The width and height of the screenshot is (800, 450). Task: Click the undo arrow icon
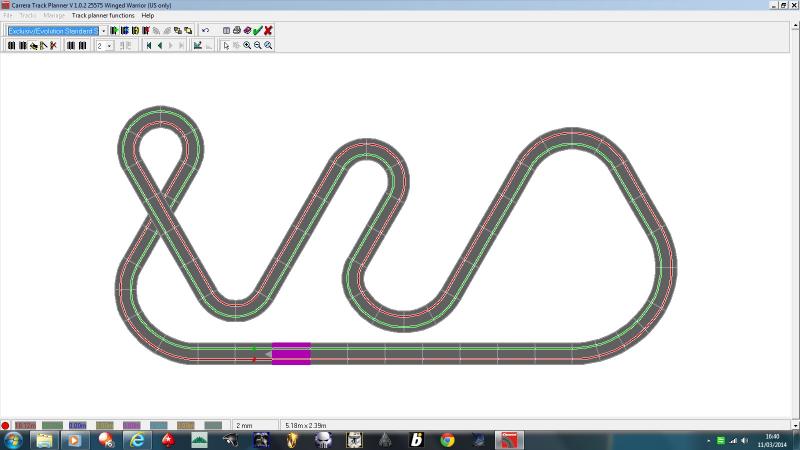205,31
